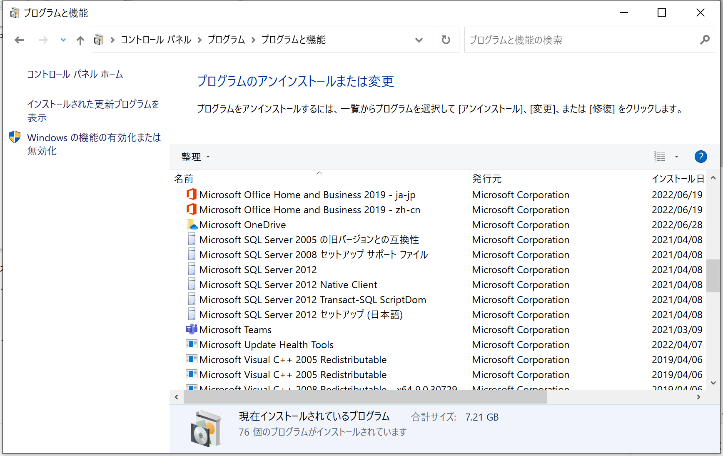The width and height of the screenshot is (723, 456).
Task: Select Microsoft SQL Server 2005 の旧バージョンとの互換性
Action: [309, 239]
